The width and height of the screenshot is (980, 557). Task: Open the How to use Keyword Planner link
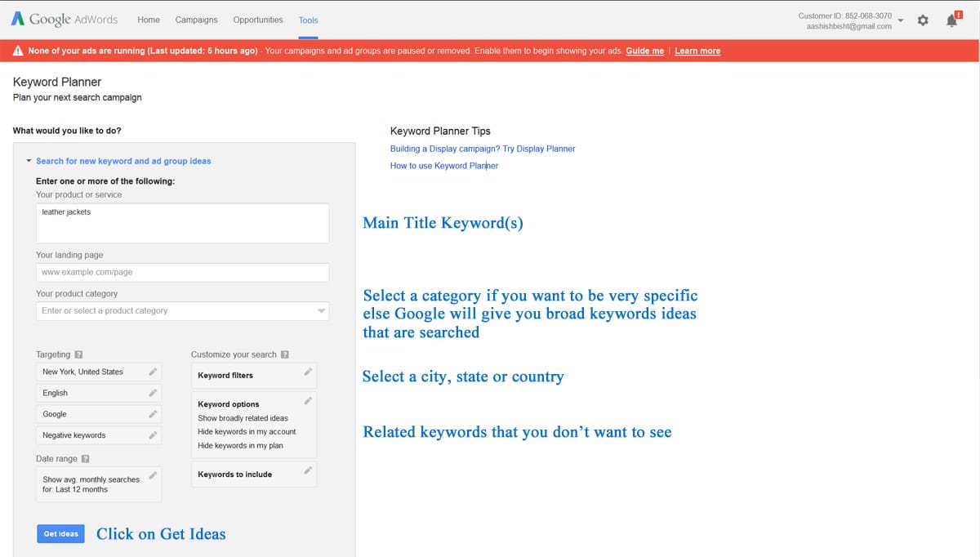pos(443,166)
